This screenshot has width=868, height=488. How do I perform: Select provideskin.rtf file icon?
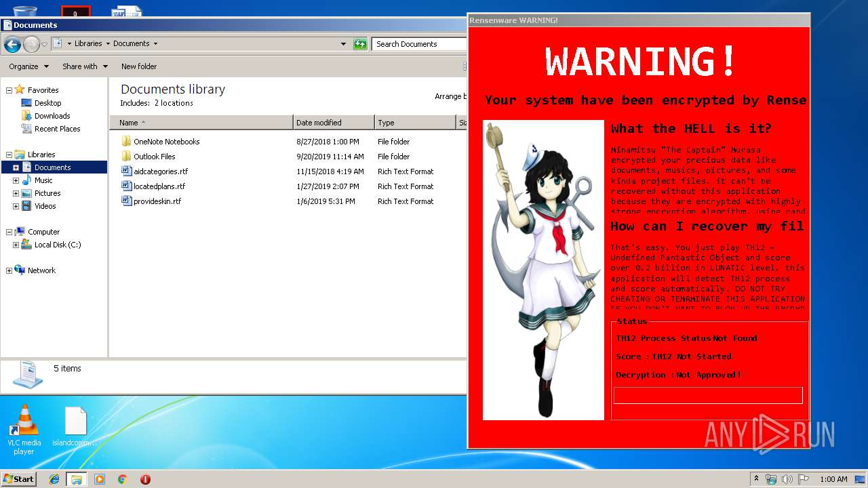tap(126, 201)
